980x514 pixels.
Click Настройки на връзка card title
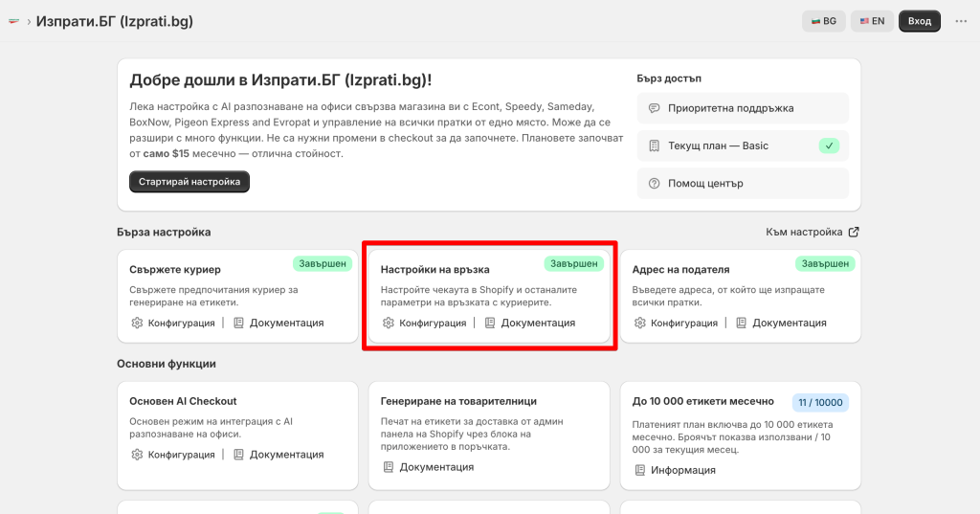pyautogui.click(x=435, y=270)
